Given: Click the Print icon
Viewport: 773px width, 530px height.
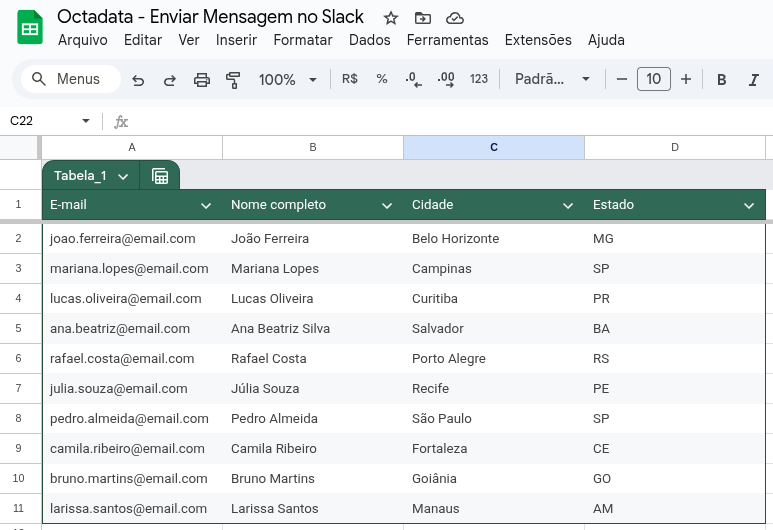Looking at the screenshot, I should click(201, 79).
